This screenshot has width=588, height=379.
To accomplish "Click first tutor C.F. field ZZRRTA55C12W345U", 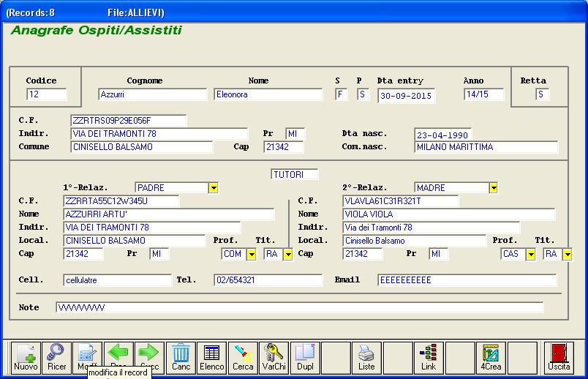I will [x=121, y=201].
